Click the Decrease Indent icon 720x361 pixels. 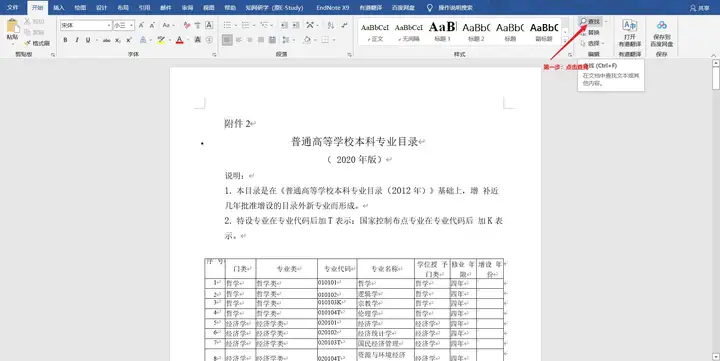(x=284, y=25)
